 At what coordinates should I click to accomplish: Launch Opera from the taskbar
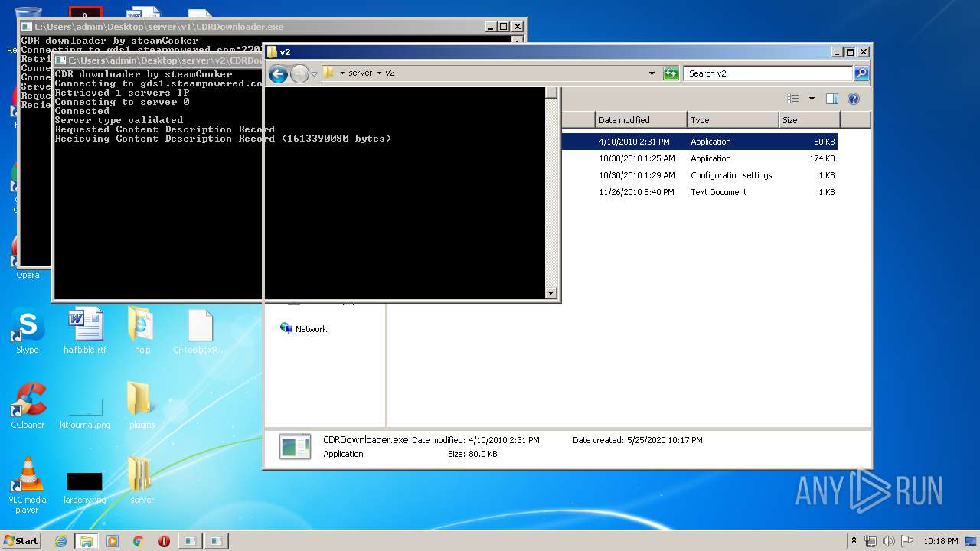click(164, 541)
